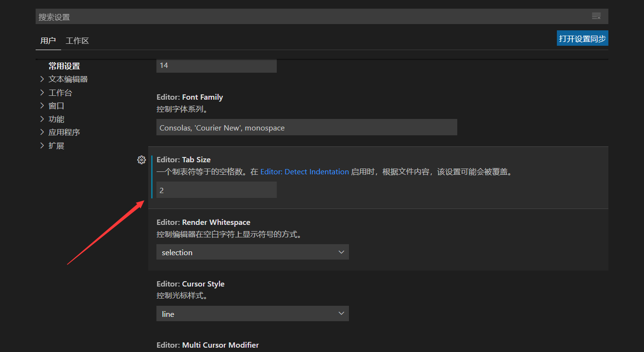Select the 常用设置 item in sidebar
644x352 pixels.
(64, 65)
